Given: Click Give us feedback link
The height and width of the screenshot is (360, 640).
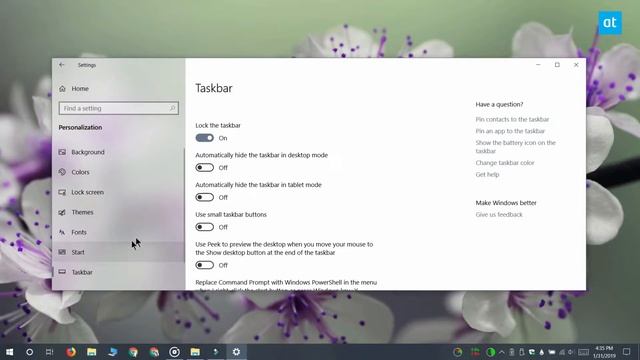Looking at the screenshot, I should (499, 214).
